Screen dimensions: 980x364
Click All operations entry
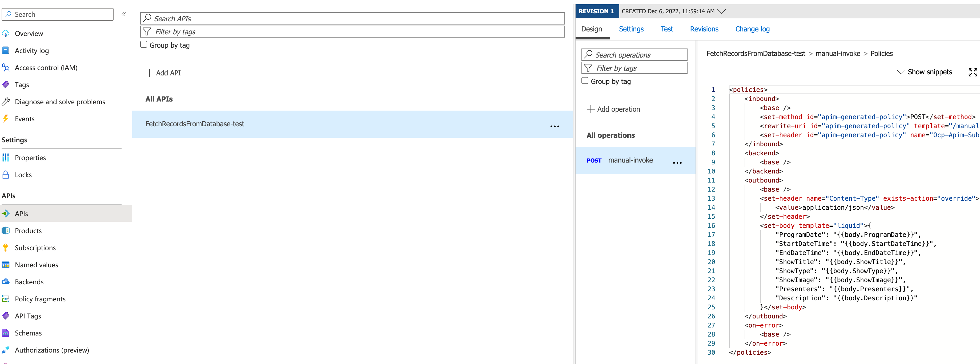click(x=611, y=135)
